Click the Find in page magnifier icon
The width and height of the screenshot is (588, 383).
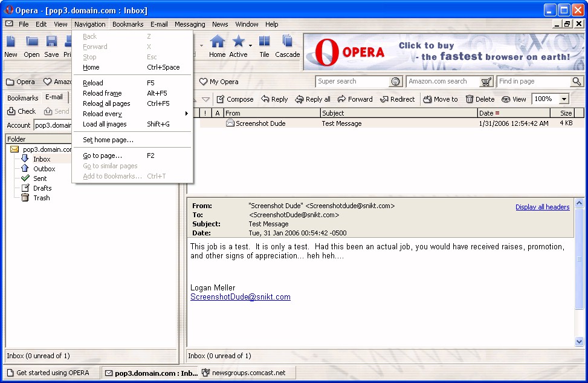click(577, 82)
